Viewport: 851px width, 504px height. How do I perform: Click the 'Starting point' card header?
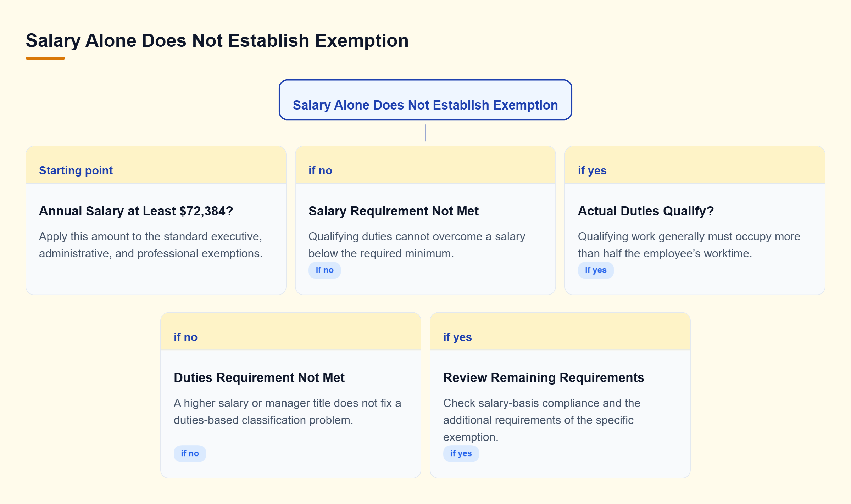coord(156,165)
